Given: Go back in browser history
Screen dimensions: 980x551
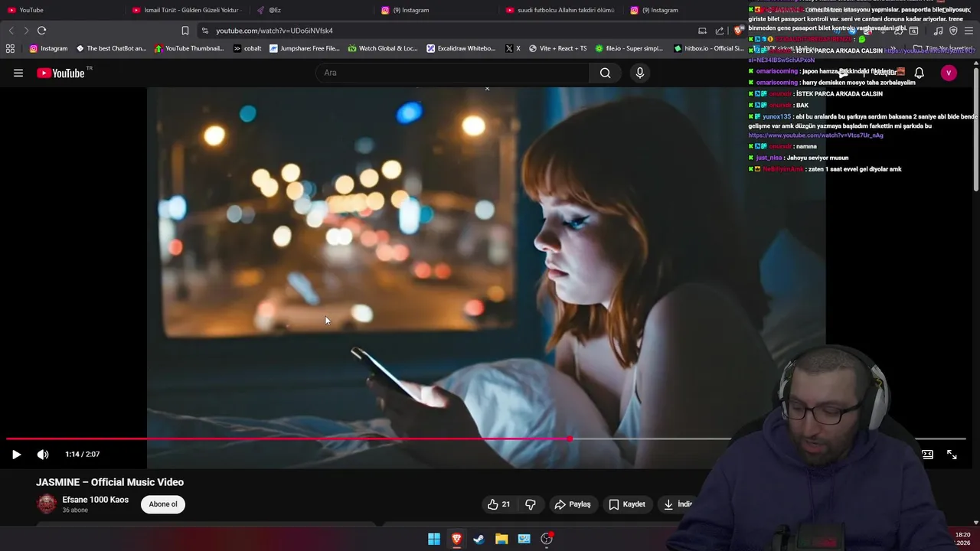Looking at the screenshot, I should click(x=11, y=31).
